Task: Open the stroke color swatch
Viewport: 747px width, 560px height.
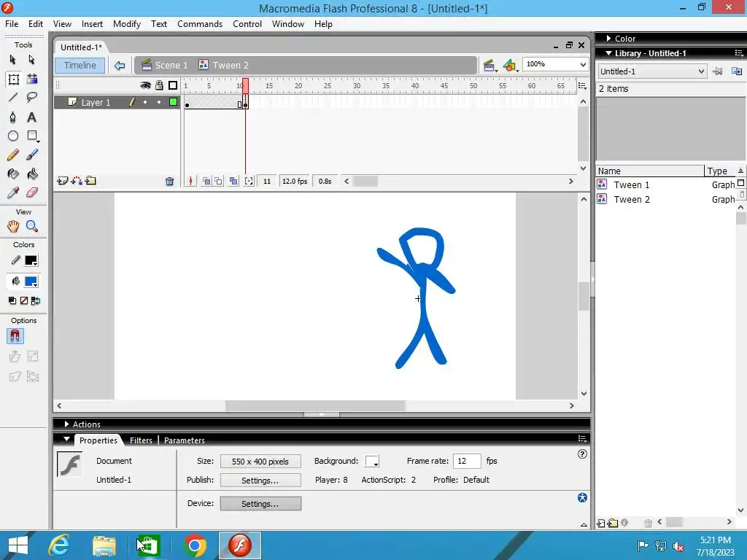Action: click(x=31, y=260)
